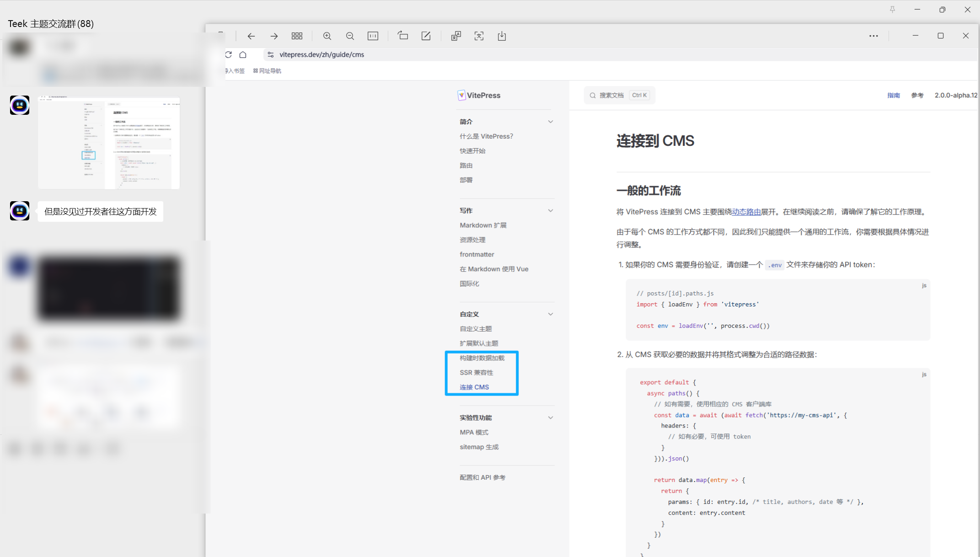Reset image to 1:1 original size

[x=373, y=36]
